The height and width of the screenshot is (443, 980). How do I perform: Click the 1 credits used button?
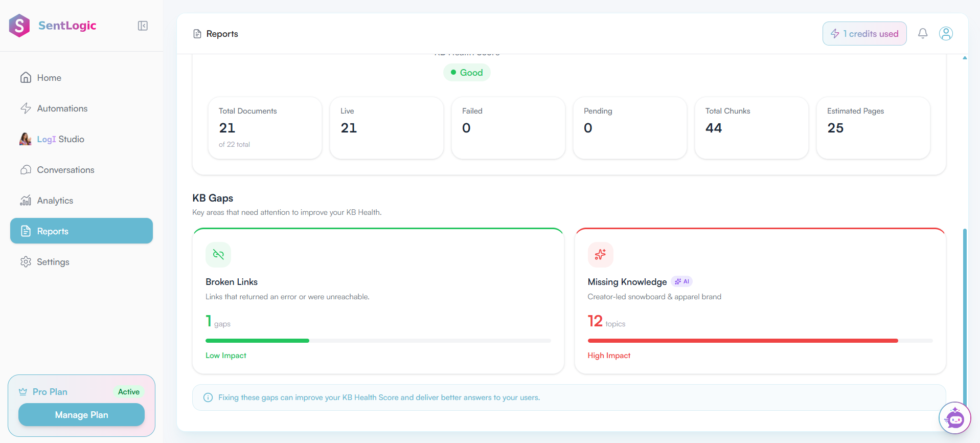pos(864,34)
